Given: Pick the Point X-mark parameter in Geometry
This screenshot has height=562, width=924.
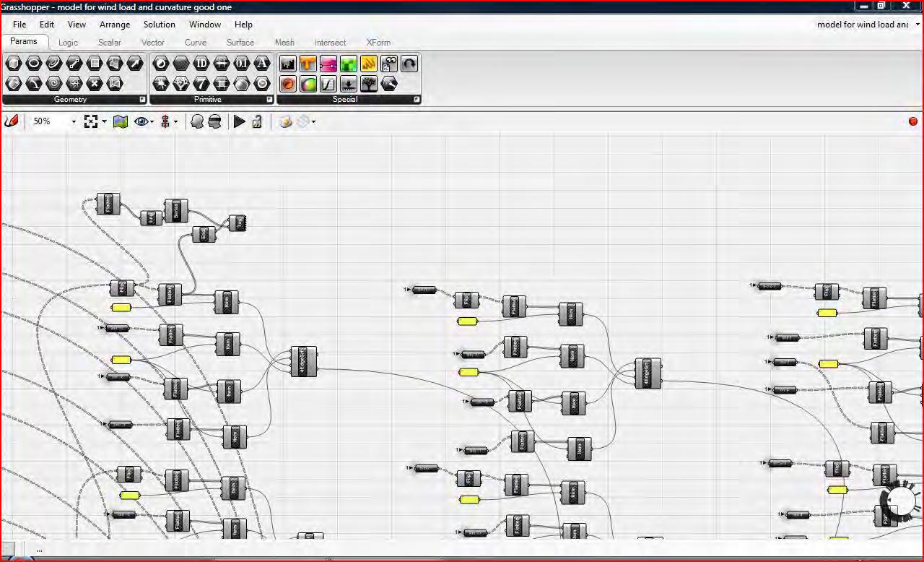Looking at the screenshot, I should click(x=95, y=84).
